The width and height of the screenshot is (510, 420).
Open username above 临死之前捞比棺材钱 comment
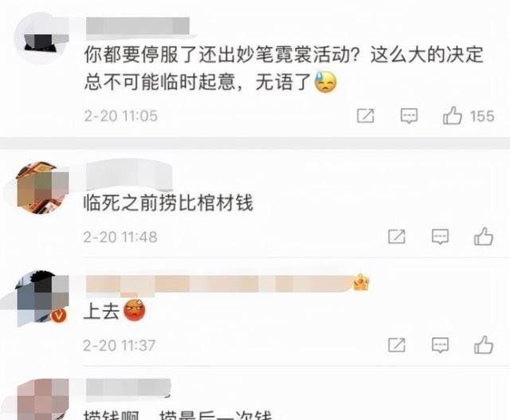tap(128, 175)
